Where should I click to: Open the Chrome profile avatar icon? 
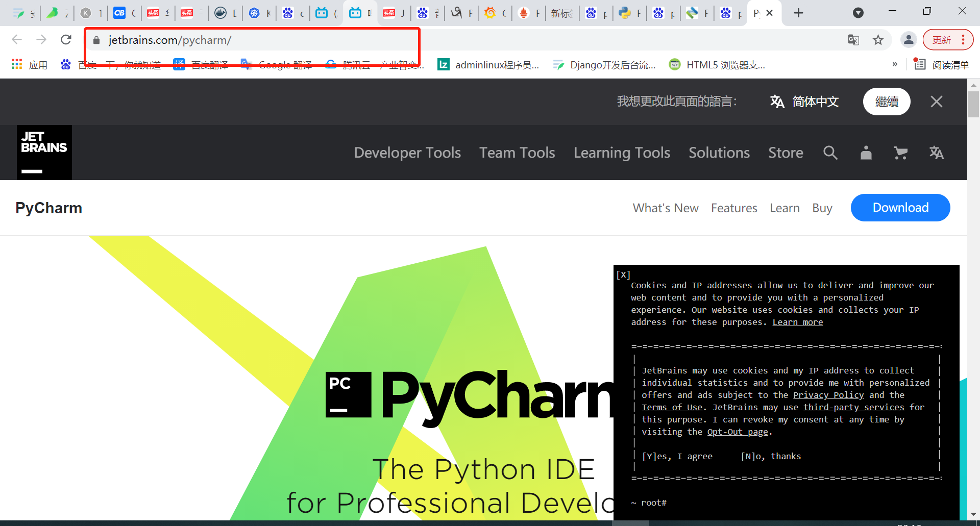click(x=909, y=40)
